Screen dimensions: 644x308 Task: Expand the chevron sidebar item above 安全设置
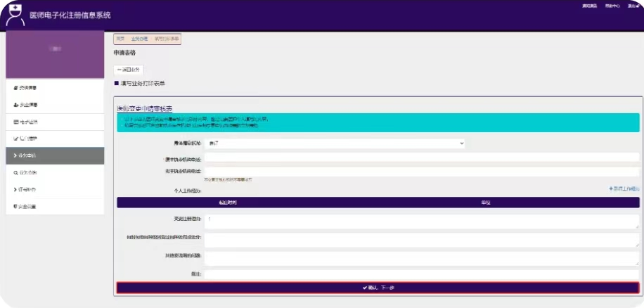28,189
